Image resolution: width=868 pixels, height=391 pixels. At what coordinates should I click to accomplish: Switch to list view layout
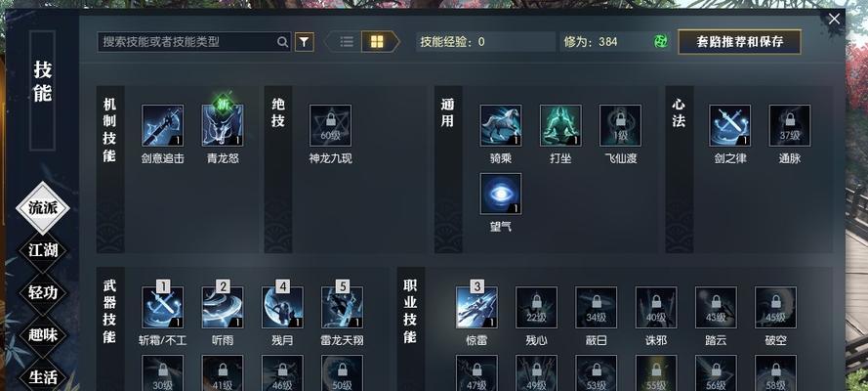click(347, 41)
